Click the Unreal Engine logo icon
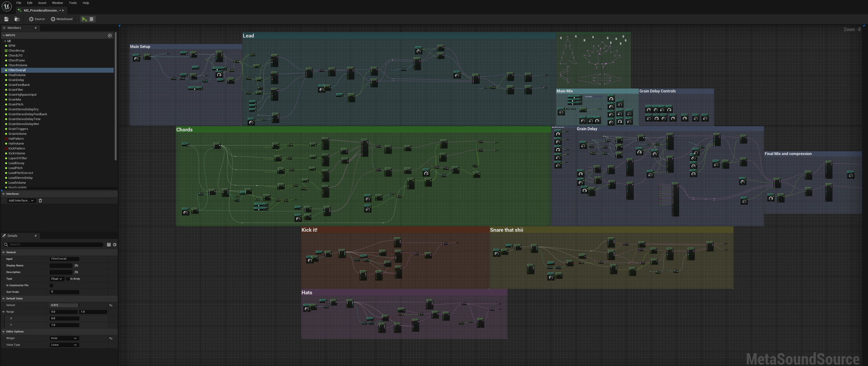 pyautogui.click(x=7, y=7)
